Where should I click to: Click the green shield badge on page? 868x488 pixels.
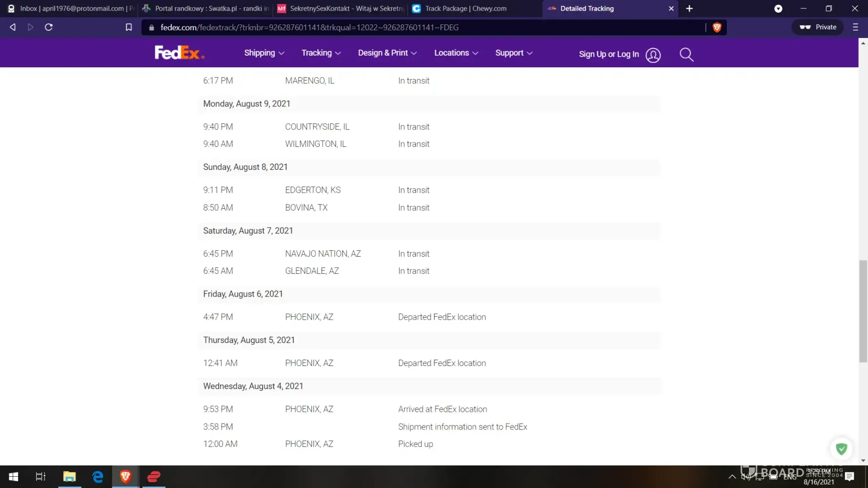(841, 448)
